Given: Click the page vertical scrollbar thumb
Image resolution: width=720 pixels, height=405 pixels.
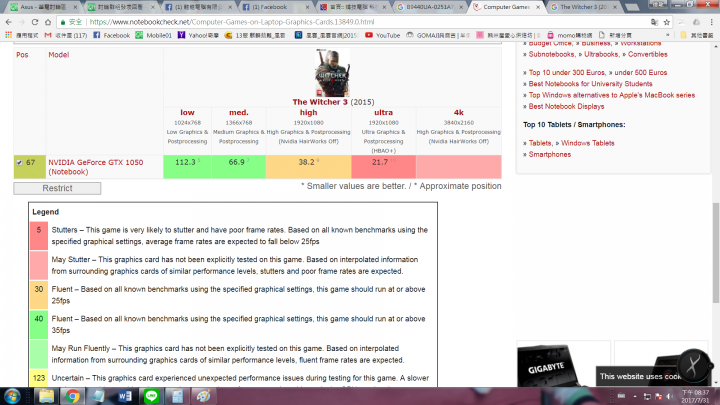Looking at the screenshot, I should click(716, 253).
